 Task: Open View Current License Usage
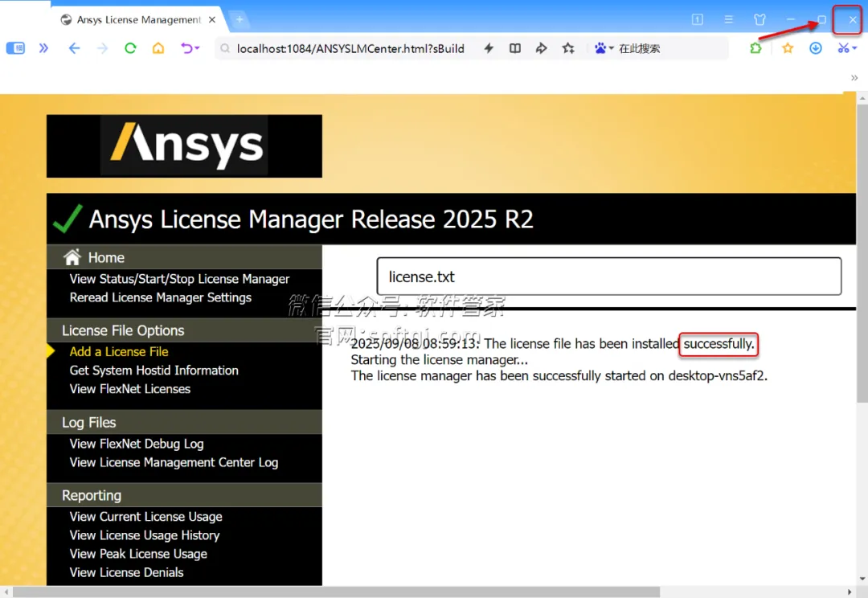coord(146,517)
